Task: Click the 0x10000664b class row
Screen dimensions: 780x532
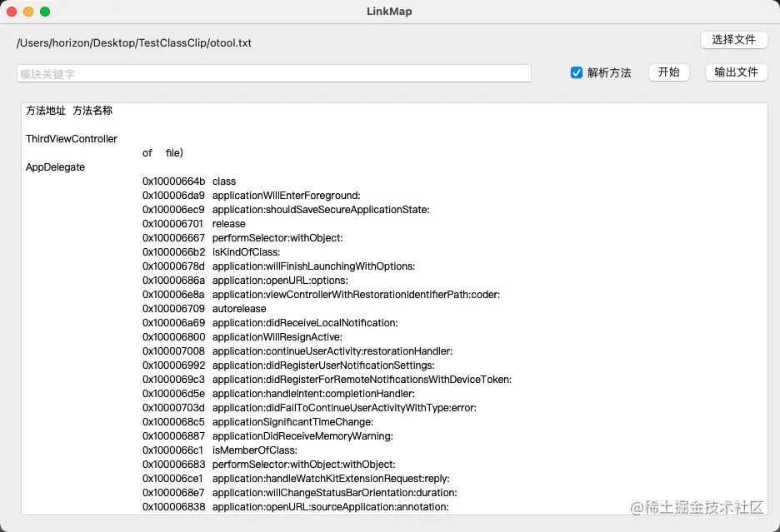Action: (189, 181)
